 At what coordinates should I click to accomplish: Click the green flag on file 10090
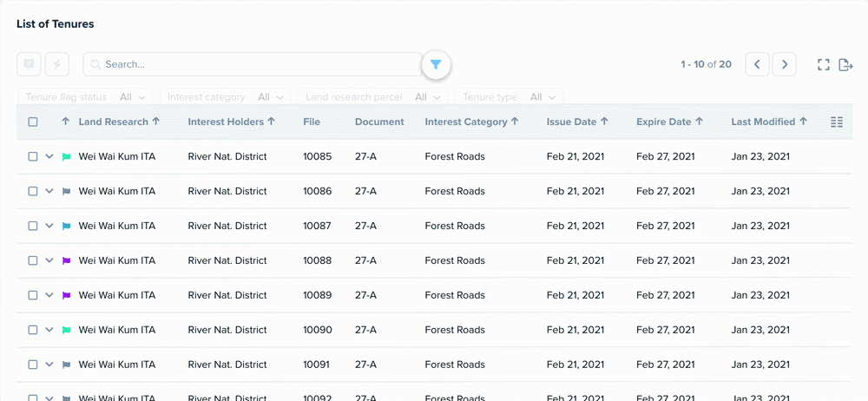67,330
